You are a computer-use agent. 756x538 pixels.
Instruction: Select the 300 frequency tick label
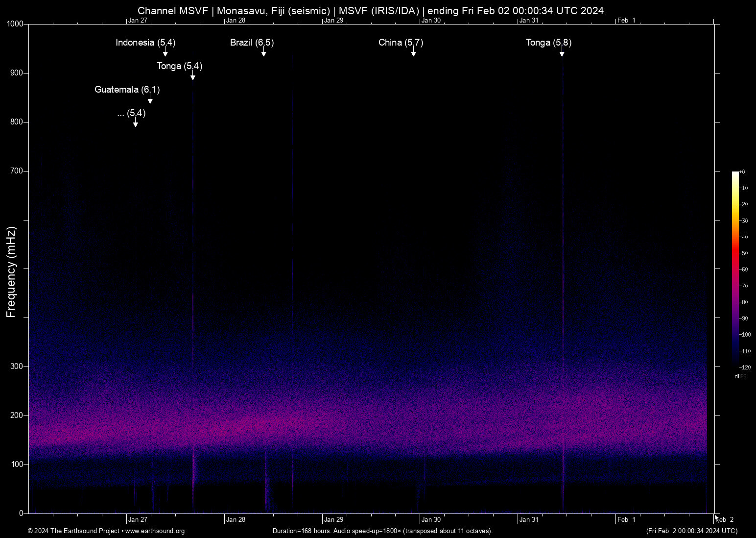pyautogui.click(x=17, y=367)
